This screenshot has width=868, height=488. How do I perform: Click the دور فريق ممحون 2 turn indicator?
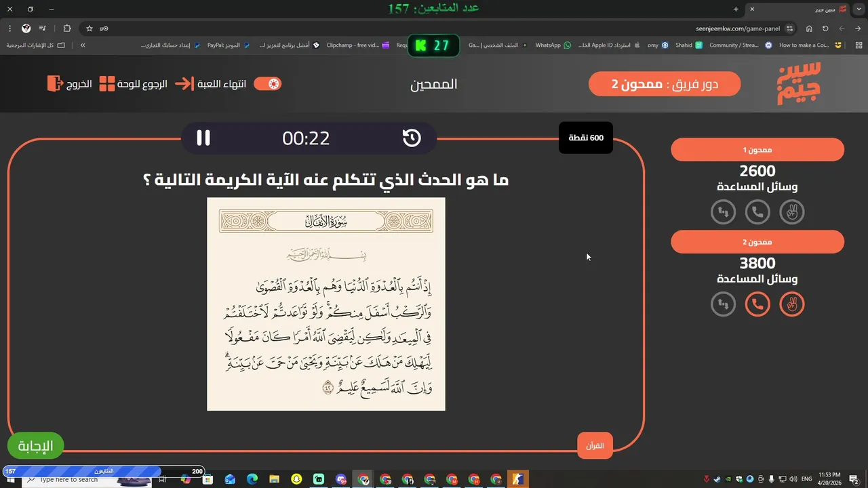tap(665, 84)
